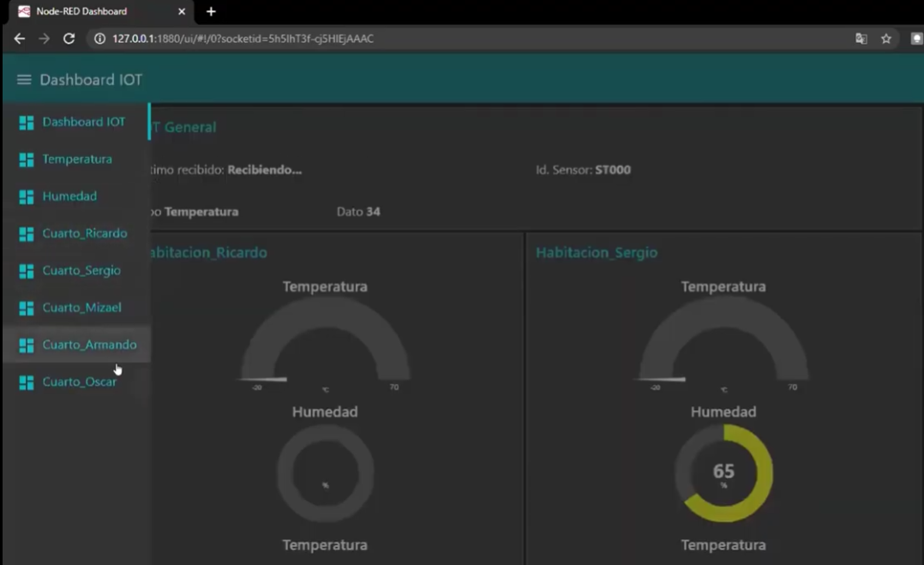Open a new browser tab
Viewport: 924px width, 565px height.
(x=211, y=11)
